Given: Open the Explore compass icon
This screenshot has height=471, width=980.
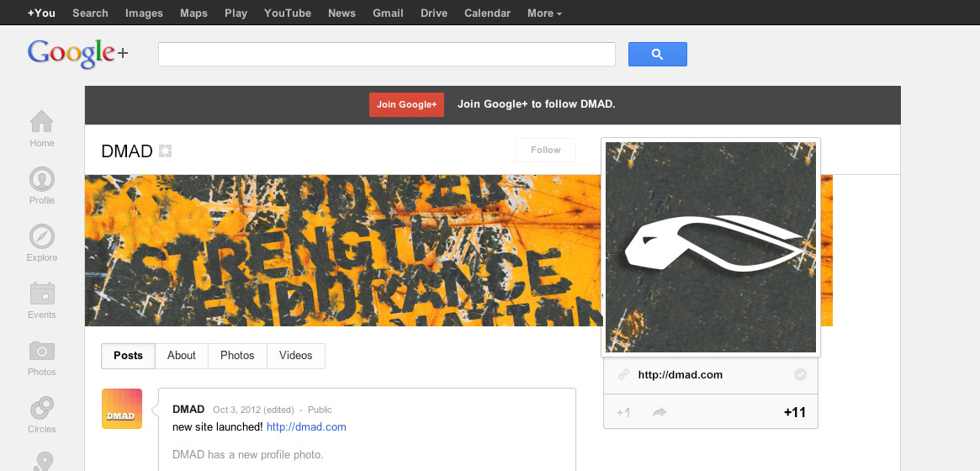Looking at the screenshot, I should click(x=42, y=236).
